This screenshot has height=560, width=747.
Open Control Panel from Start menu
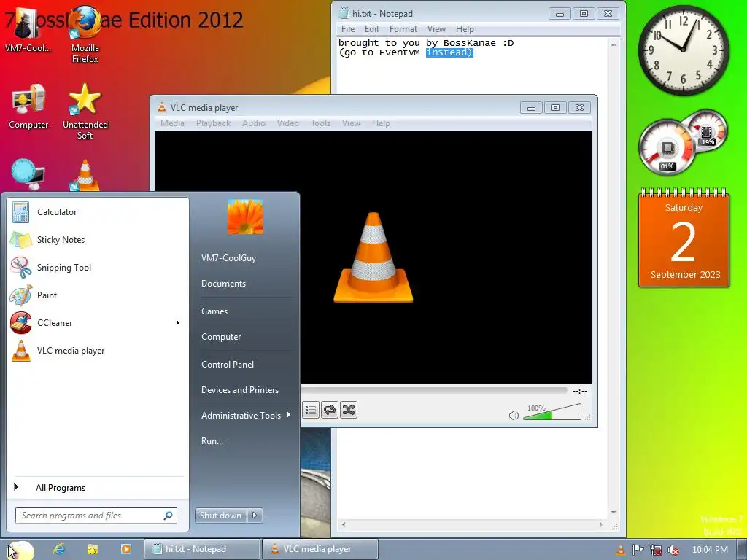(x=228, y=365)
